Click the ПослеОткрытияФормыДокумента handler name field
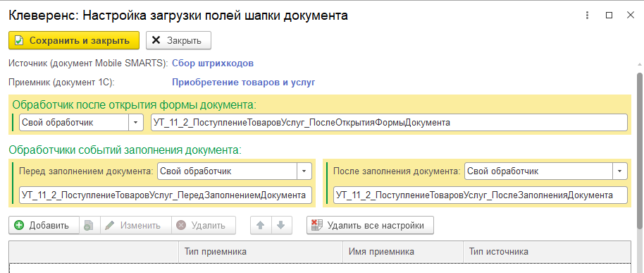 coord(390,123)
